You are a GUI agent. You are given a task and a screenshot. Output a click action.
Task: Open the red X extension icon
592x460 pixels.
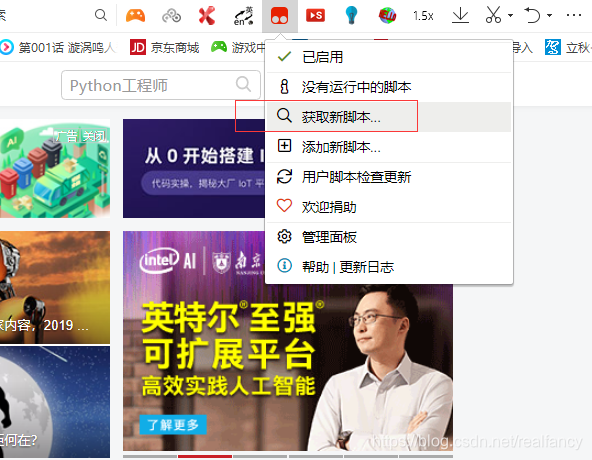click(x=207, y=15)
